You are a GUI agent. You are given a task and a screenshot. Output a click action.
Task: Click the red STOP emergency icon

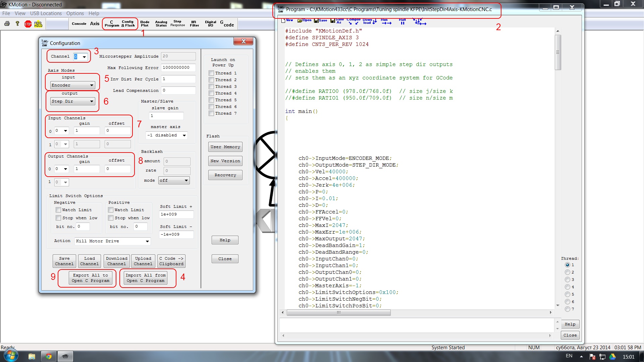coord(28,24)
